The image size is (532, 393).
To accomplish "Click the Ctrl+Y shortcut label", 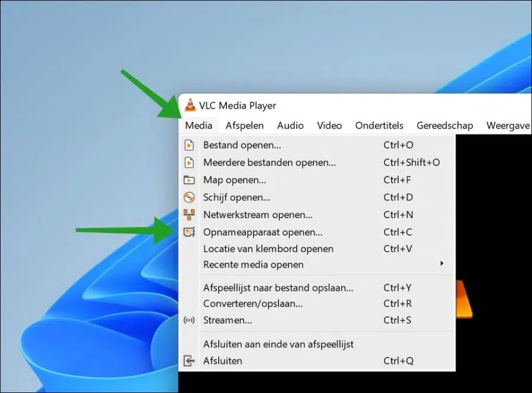I will click(x=397, y=288).
